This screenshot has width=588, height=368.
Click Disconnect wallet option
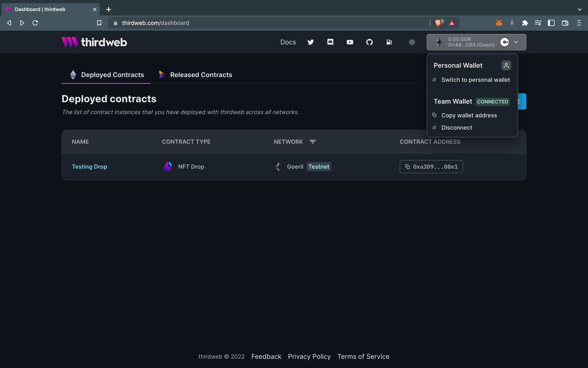tap(457, 127)
